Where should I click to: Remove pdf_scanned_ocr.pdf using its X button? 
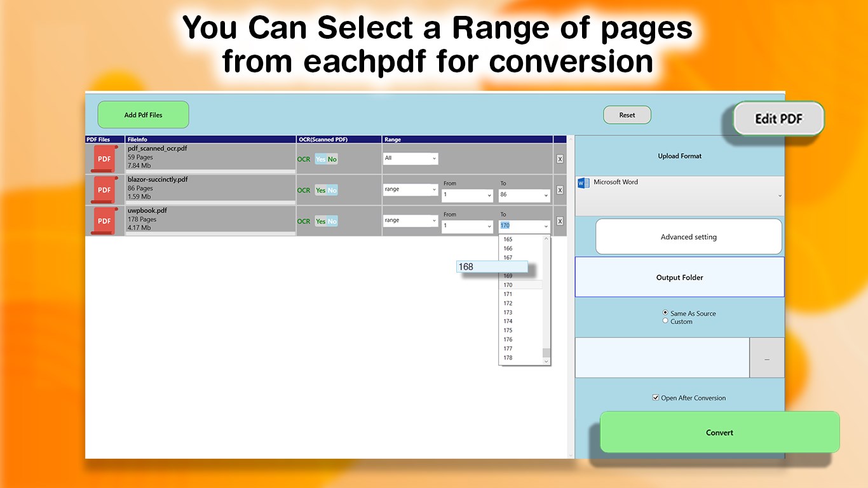point(560,158)
